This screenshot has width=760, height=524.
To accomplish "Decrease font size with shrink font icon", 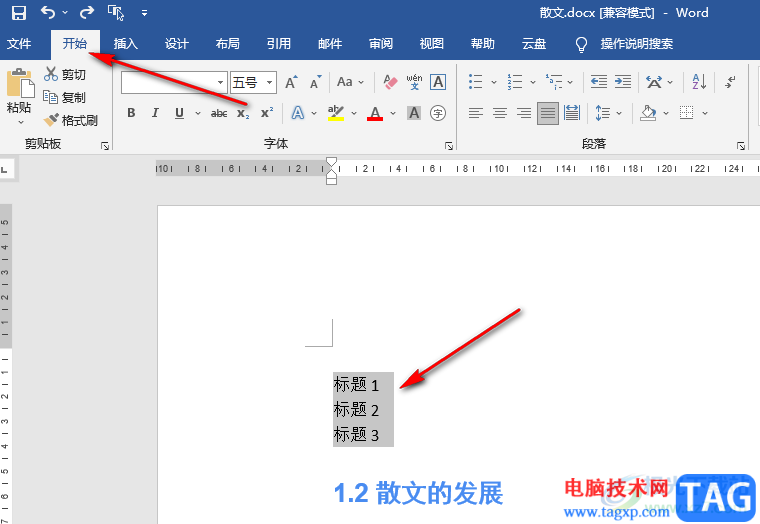I will [x=316, y=82].
